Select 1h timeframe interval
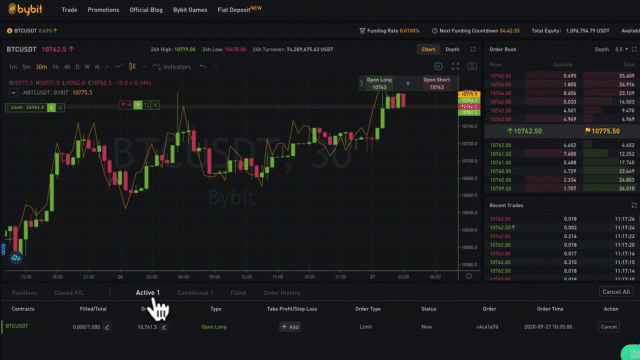640x360 pixels. 56,67
